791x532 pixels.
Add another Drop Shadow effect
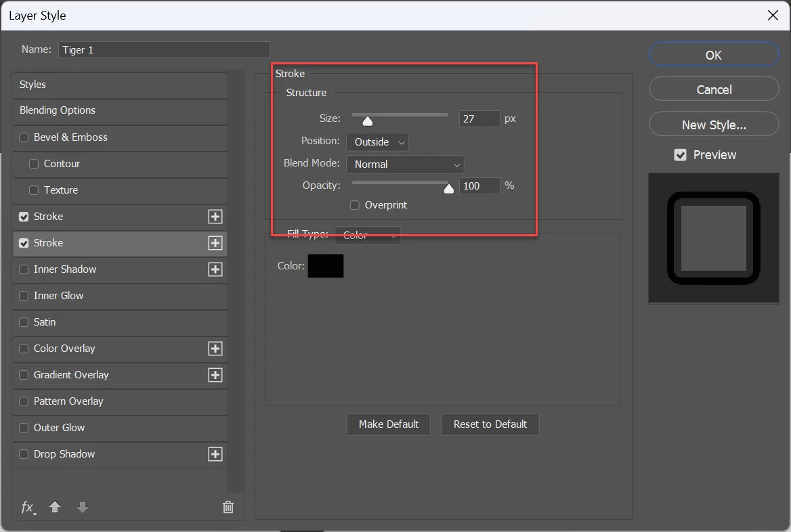[x=215, y=454]
